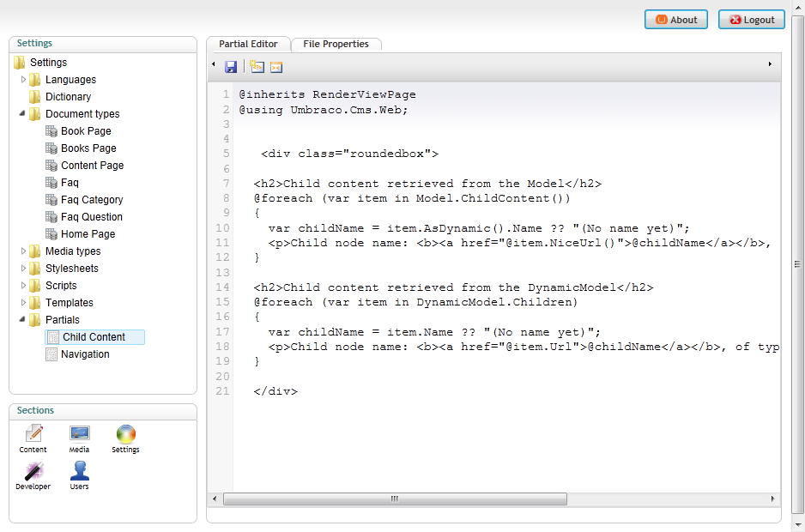Select the Partial Editor tab
The image size is (805, 532).
248,44
